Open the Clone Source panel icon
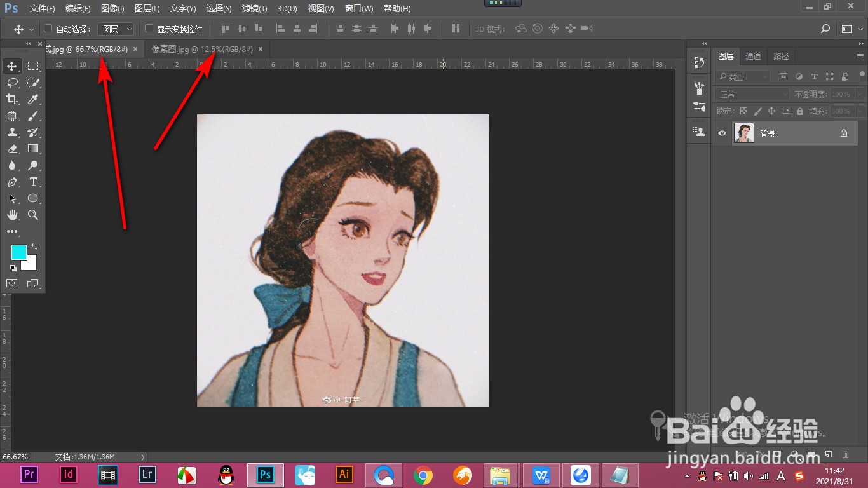 [x=700, y=132]
